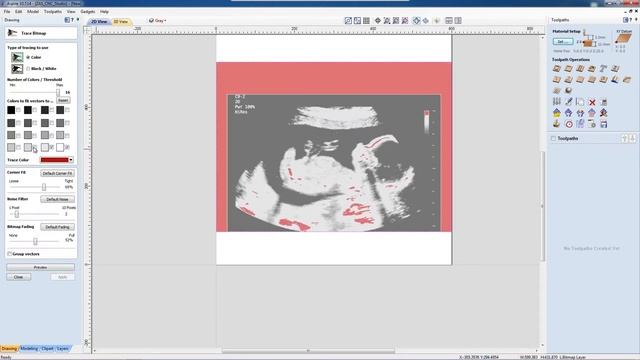Click the Default Fading button
The image size is (640, 360).
pyautogui.click(x=57, y=227)
